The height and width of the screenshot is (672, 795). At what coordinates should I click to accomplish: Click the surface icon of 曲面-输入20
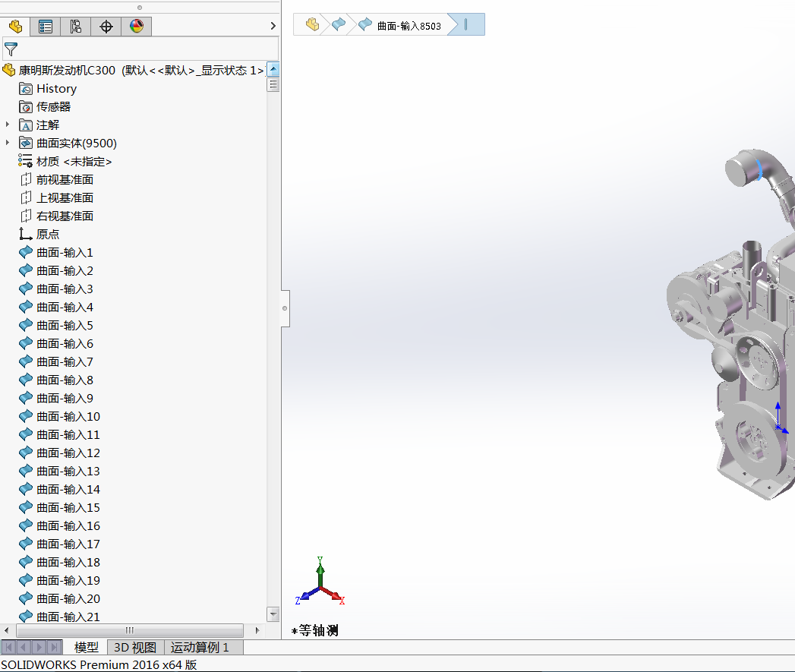[x=25, y=598]
